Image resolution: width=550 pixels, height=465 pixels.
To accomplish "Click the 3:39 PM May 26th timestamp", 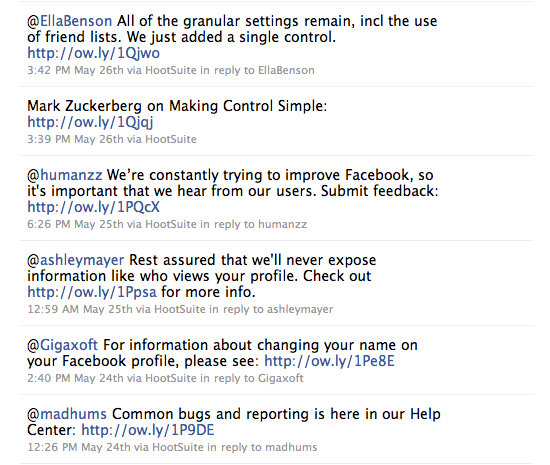I will [75, 139].
